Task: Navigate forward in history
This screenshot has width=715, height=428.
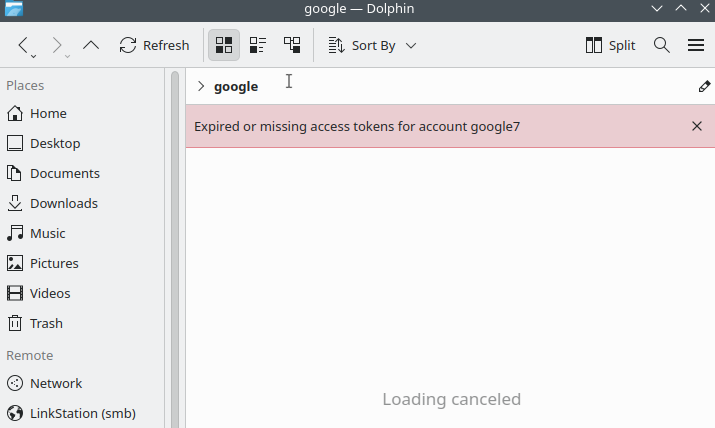Action: [x=57, y=45]
